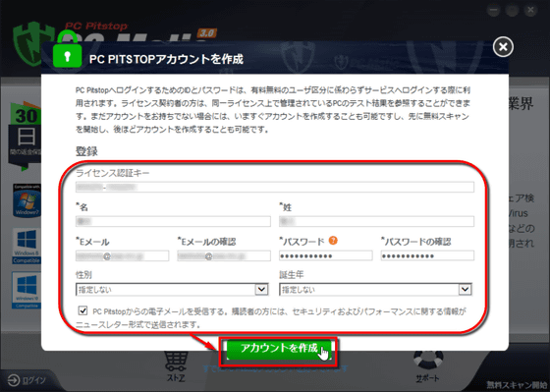Screen dimensions: 550x392
Task: Click the ログイン button in main window
Action: 27,381
